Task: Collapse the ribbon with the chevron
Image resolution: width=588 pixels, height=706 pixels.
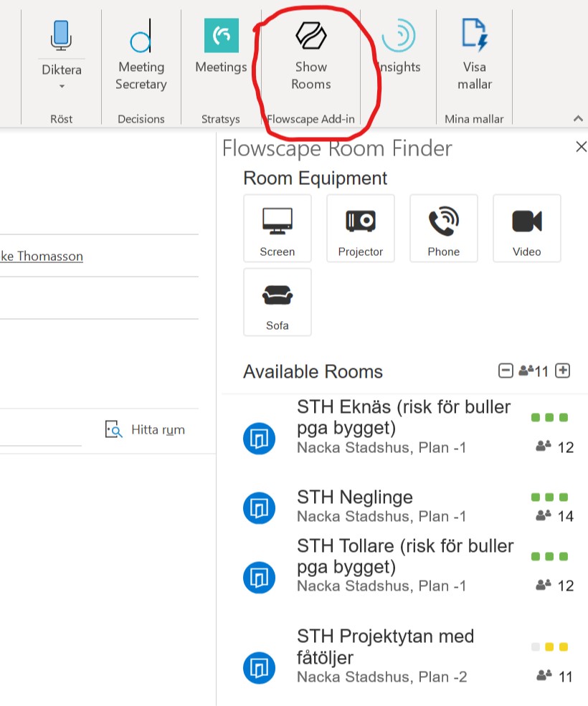Action: pyautogui.click(x=578, y=119)
